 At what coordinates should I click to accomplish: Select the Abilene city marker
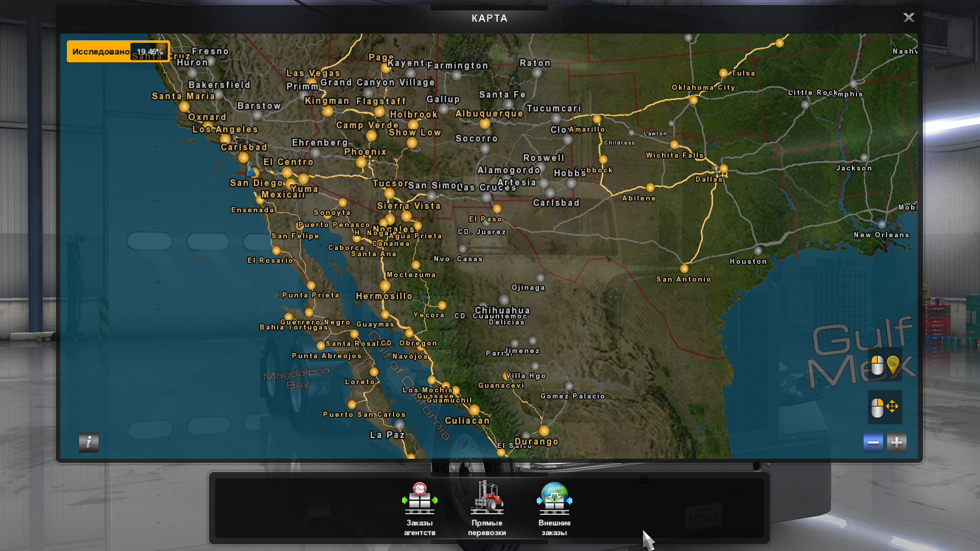click(x=650, y=187)
